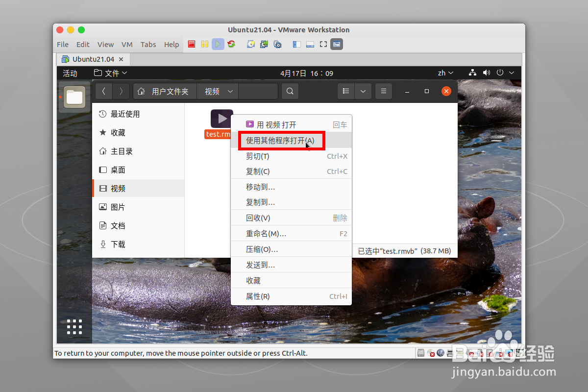Screen dimensions: 588x392
Task: Open the Snapshot Manager
Action: tap(277, 44)
